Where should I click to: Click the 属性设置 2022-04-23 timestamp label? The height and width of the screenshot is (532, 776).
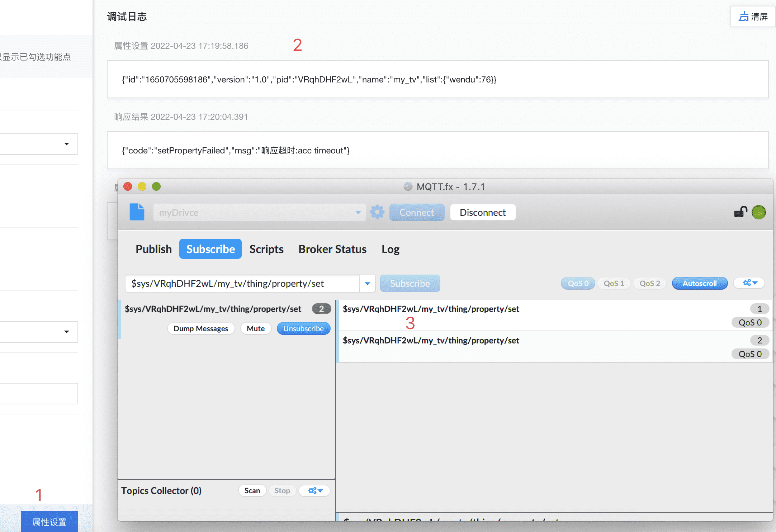tap(181, 46)
